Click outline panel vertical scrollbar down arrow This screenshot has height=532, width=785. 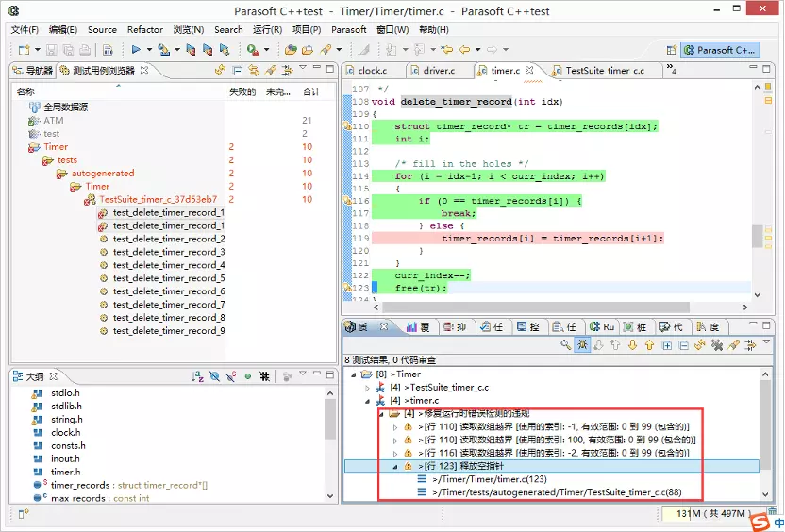tap(330, 496)
